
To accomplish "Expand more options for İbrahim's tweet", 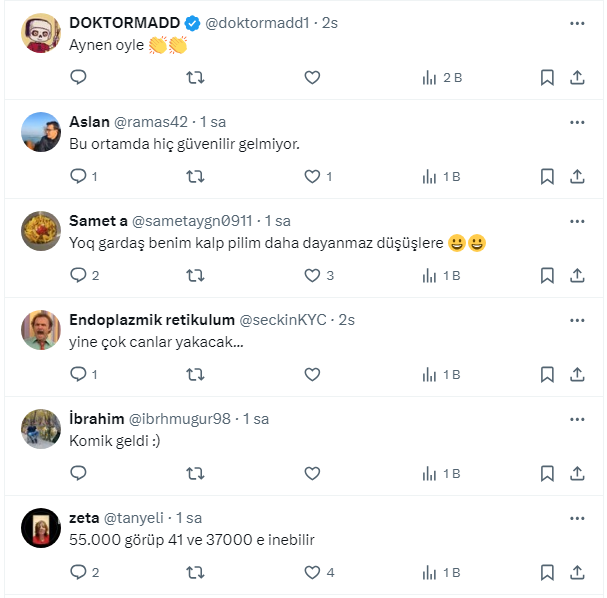I will point(577,419).
